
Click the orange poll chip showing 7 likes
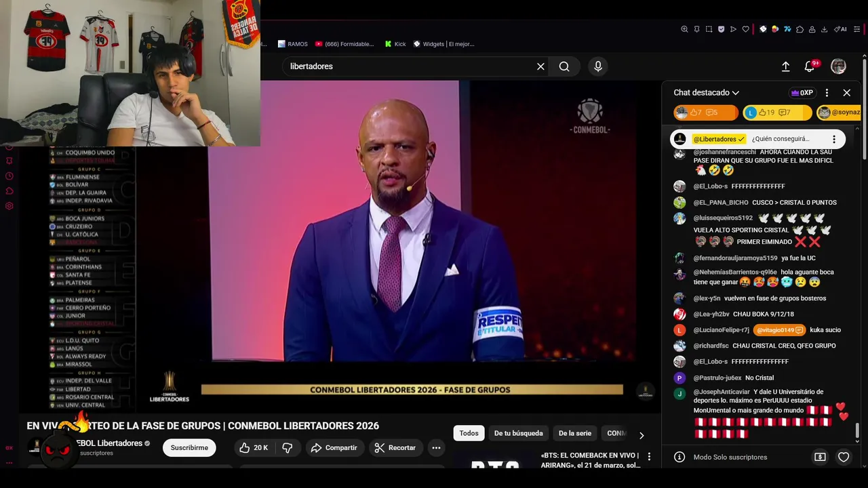705,113
